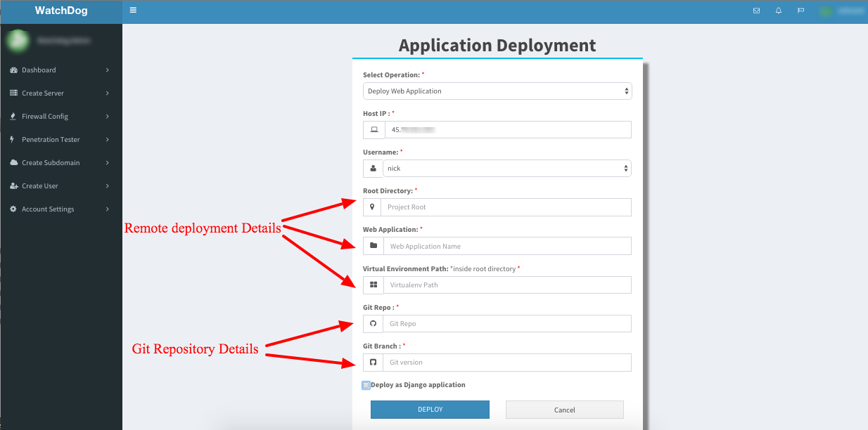Click the 'Root Directory:' label
Image resolution: width=868 pixels, height=430 pixels.
pyautogui.click(x=388, y=190)
